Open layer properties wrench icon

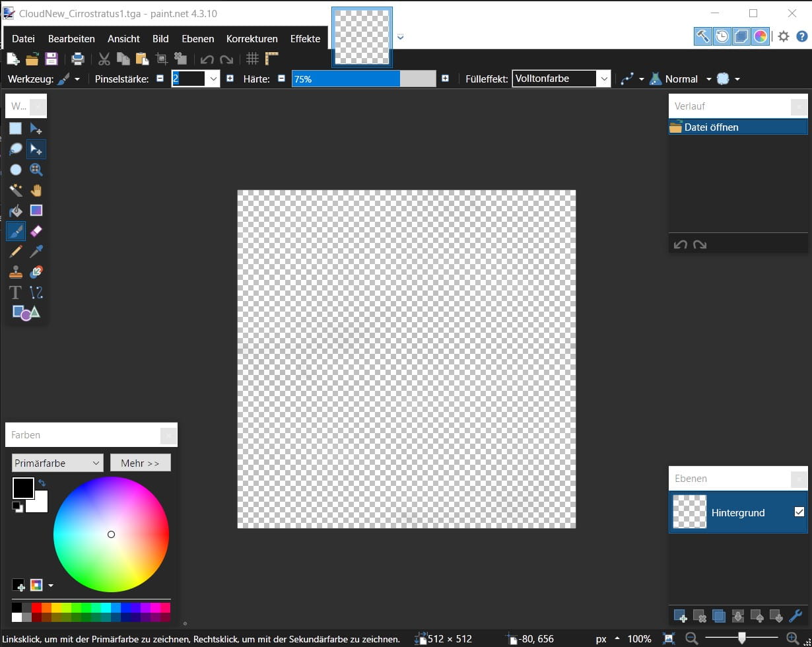pyautogui.click(x=795, y=617)
